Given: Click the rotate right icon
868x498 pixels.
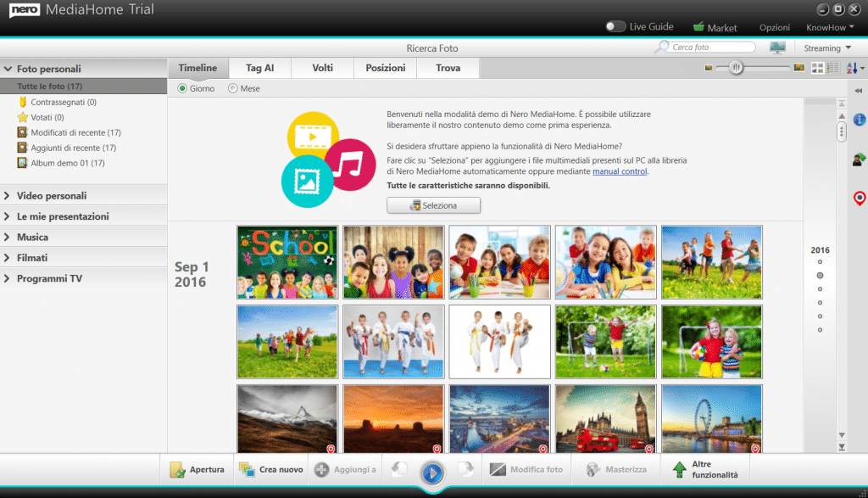Looking at the screenshot, I should point(466,469).
